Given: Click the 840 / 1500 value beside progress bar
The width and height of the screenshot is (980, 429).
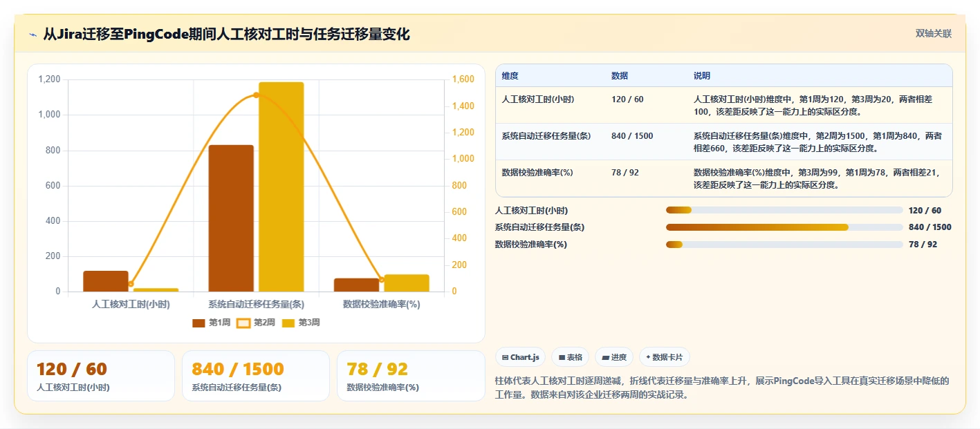Looking at the screenshot, I should [x=930, y=227].
